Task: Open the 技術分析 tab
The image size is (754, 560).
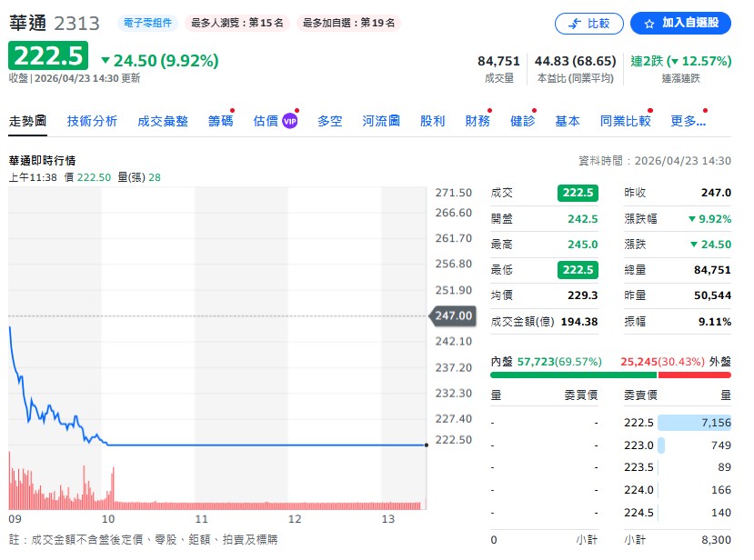Action: [92, 121]
